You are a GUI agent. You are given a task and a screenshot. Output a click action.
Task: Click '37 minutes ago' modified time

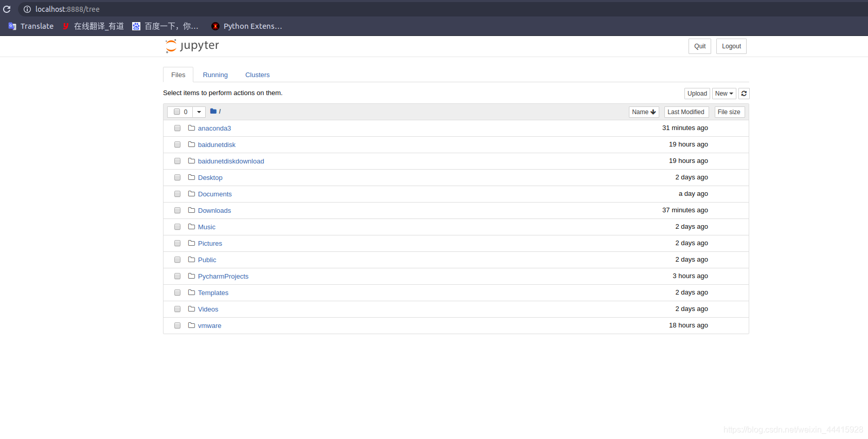coord(685,210)
